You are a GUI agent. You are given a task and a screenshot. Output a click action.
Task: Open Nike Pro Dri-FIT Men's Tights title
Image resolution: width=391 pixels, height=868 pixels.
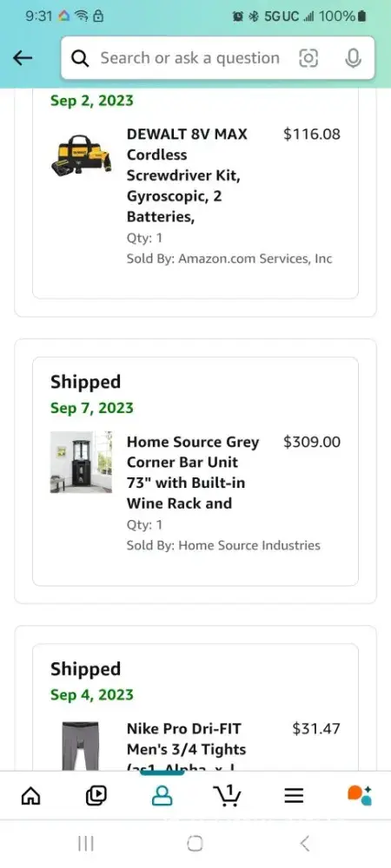186,745
